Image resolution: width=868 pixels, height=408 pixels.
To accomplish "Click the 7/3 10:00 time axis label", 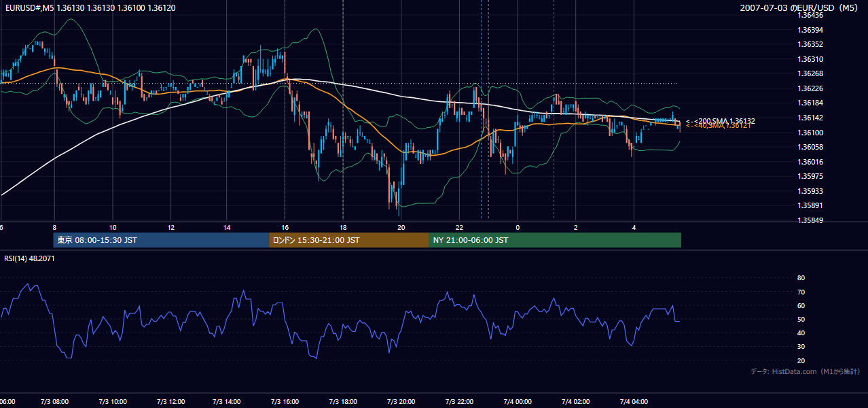I will pyautogui.click(x=111, y=402).
